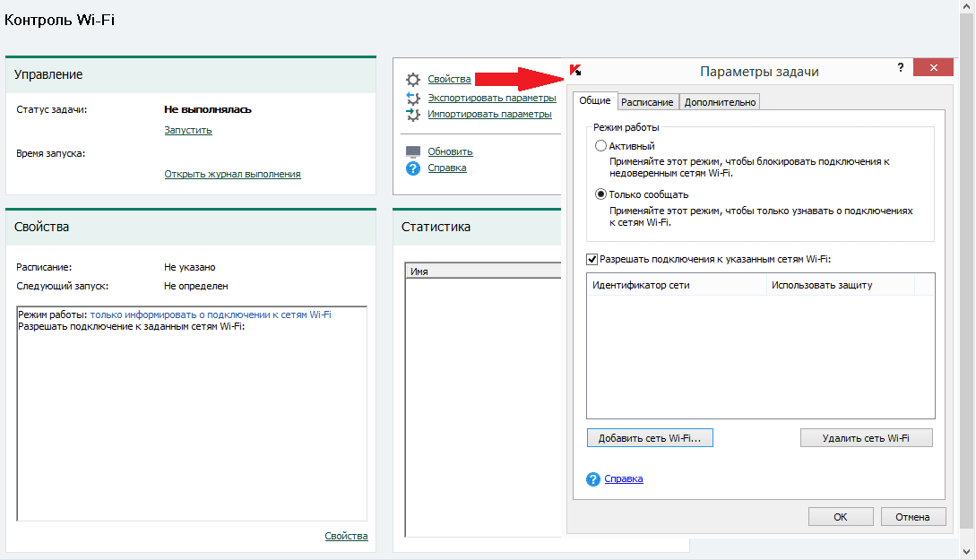976x560 pixels.
Task: Click the Использовать защиту column header
Action: pyautogui.click(x=841, y=285)
